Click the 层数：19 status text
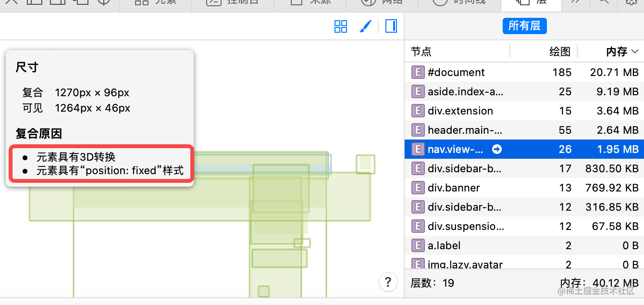Image resolution: width=644 pixels, height=305 pixels. pos(432,283)
